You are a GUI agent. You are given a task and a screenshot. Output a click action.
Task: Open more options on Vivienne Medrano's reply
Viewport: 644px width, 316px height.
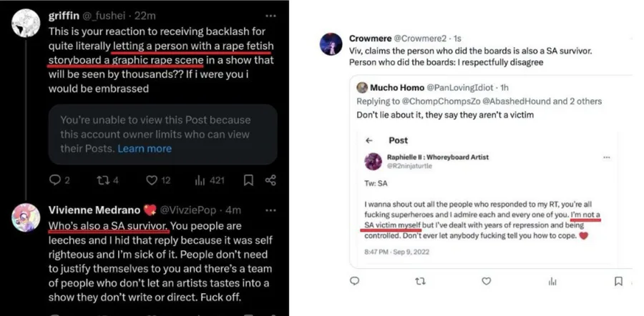(270, 211)
